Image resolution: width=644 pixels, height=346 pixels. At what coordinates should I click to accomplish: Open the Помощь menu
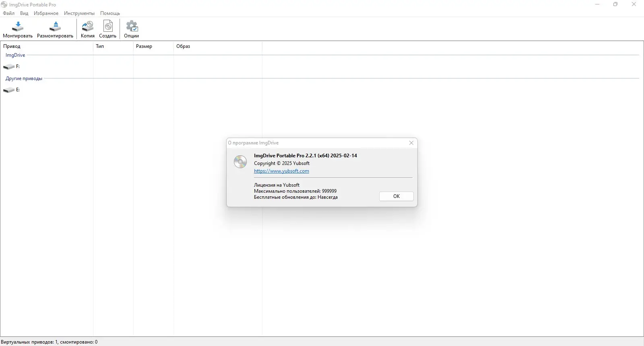110,13
